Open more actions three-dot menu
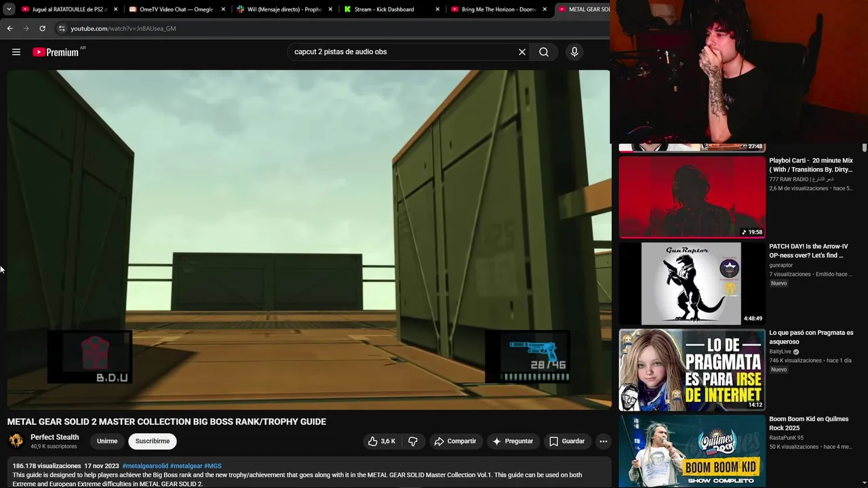The image size is (868, 488). click(603, 441)
